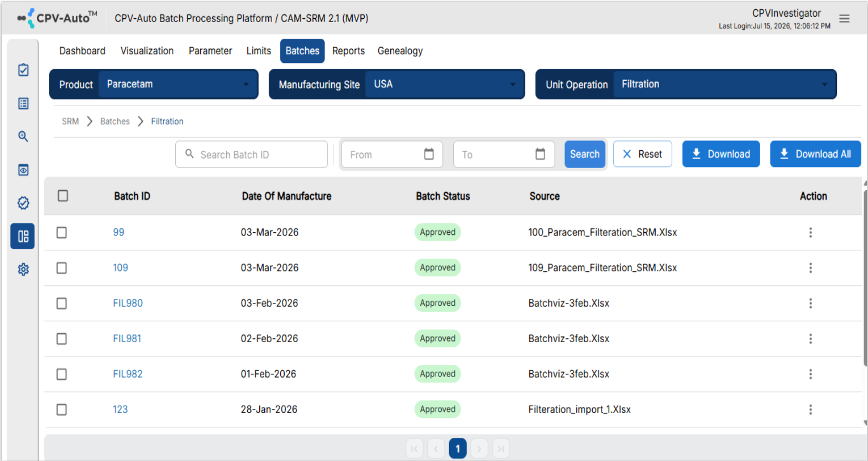This screenshot has width=868, height=461.
Task: Toggle the select-all header checkbox
Action: click(63, 196)
